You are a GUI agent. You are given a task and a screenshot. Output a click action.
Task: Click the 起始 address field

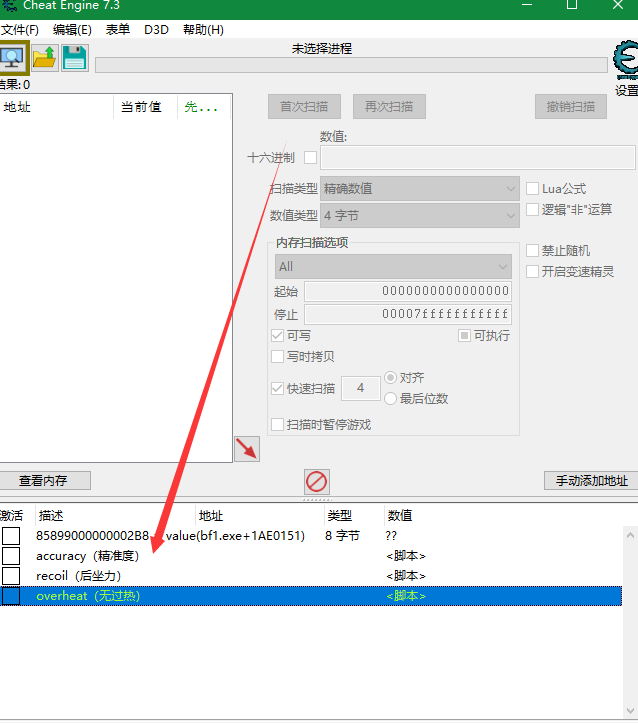pos(408,291)
